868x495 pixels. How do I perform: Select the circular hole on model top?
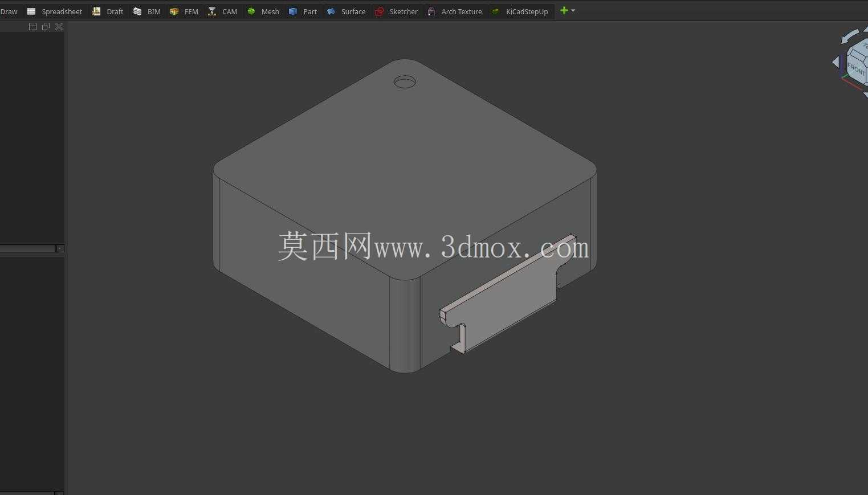pos(405,83)
